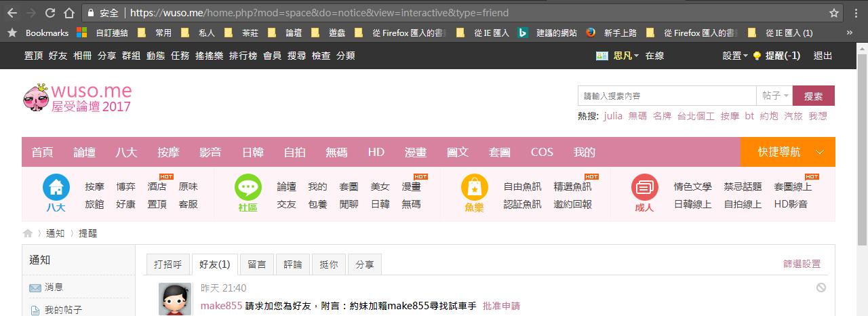Screen dimensions: 868x316
Task: Reload the page with the browser refresh button
Action: [x=50, y=13]
